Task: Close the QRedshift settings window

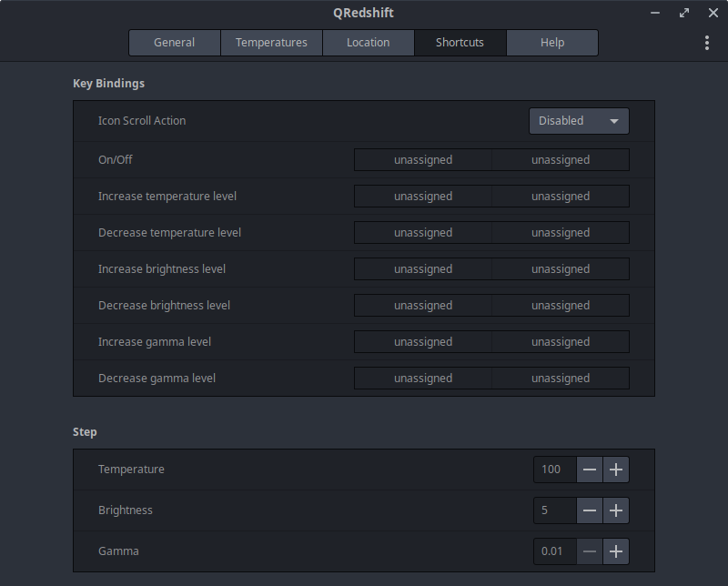Action: (713, 13)
